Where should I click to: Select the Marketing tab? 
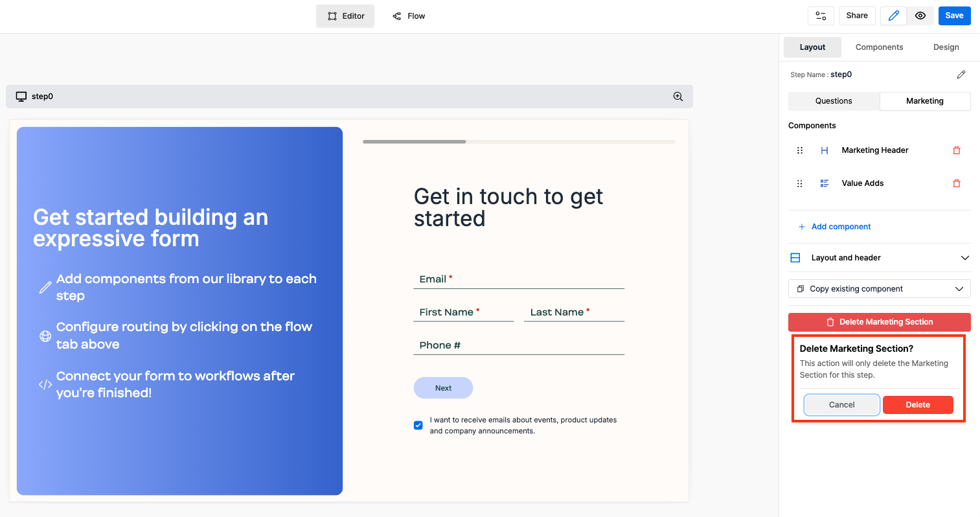click(925, 101)
